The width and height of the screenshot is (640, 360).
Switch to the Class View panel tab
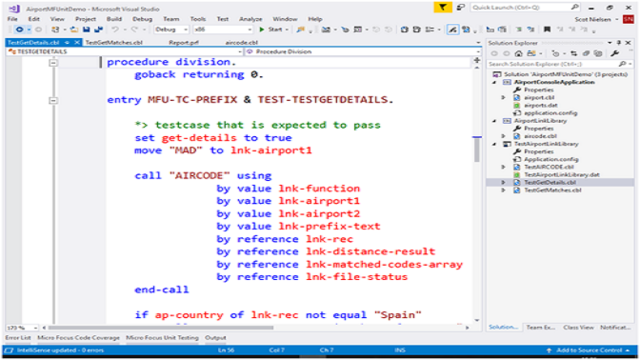coord(578,327)
